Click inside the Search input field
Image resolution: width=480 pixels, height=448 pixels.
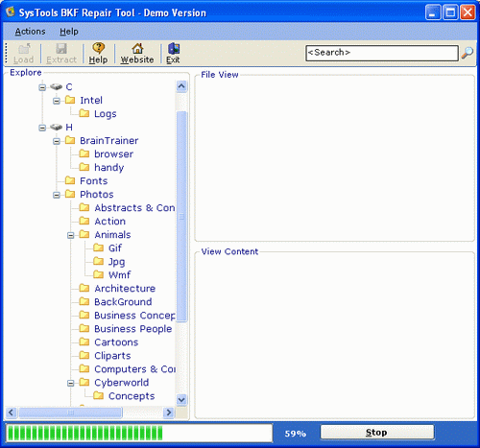point(382,53)
